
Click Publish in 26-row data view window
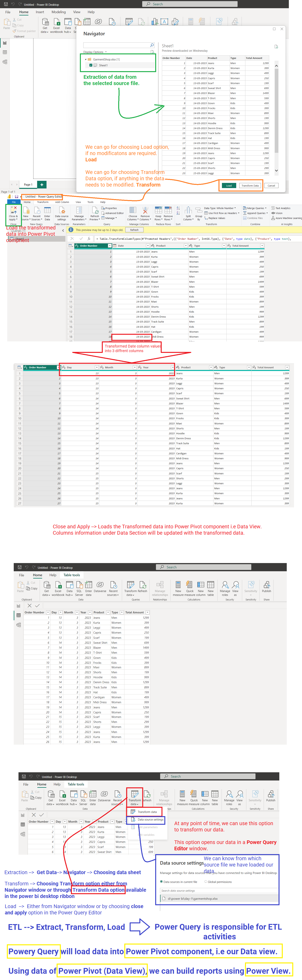267,586
